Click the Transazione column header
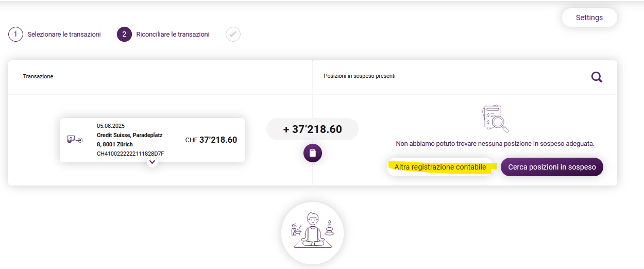The height and width of the screenshot is (269, 644). [38, 76]
